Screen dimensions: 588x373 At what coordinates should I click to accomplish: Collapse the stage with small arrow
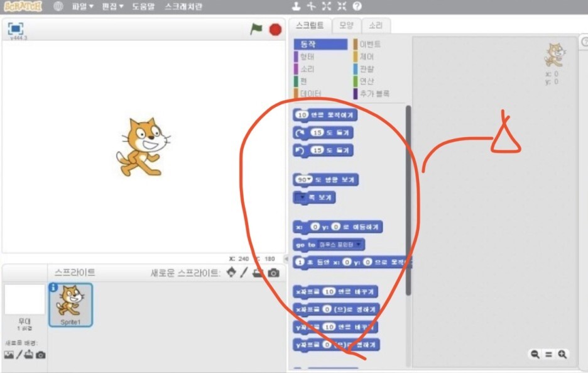286,259
